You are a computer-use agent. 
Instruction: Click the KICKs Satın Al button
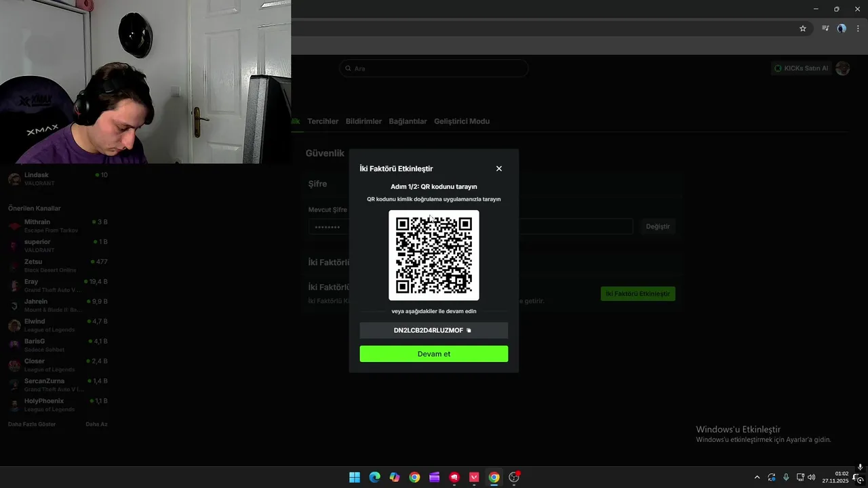click(x=802, y=68)
